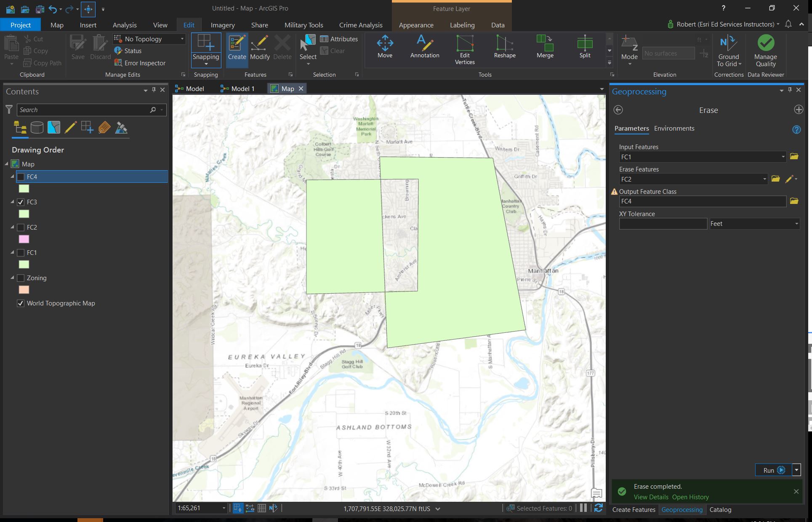Switch Contents to List By Snapping

click(x=87, y=128)
